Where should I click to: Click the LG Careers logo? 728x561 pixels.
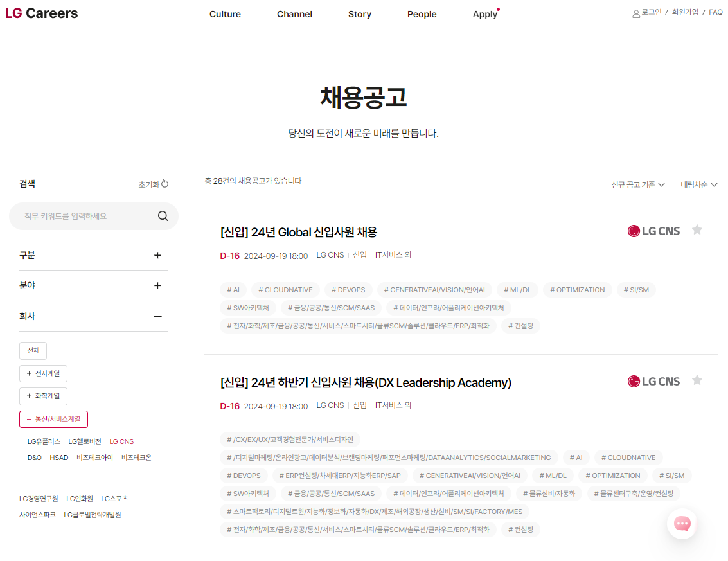point(41,13)
